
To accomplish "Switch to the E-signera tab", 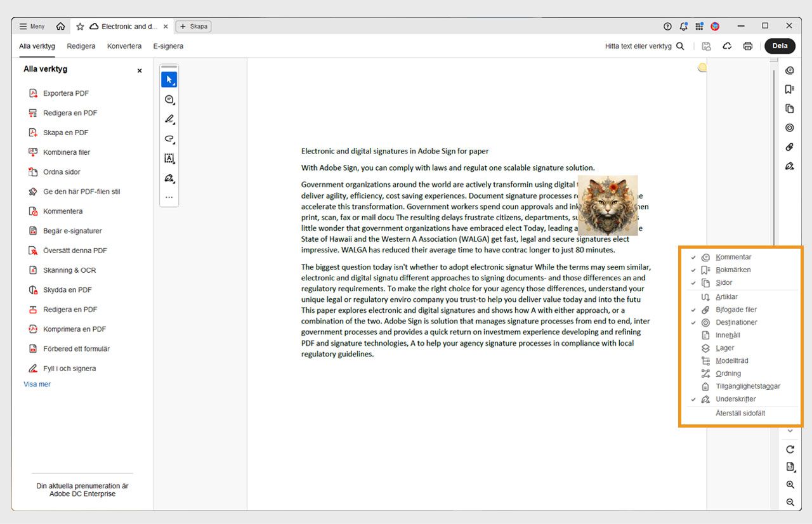I will pyautogui.click(x=168, y=46).
